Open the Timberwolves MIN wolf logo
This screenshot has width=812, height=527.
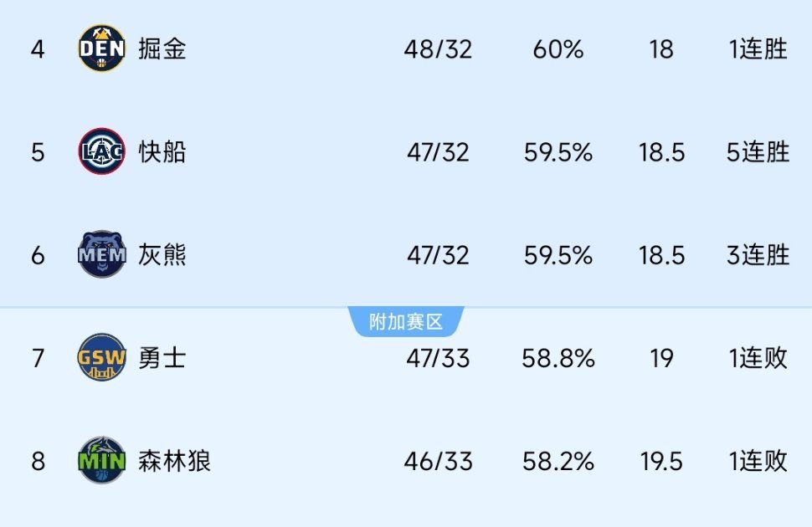(x=101, y=460)
